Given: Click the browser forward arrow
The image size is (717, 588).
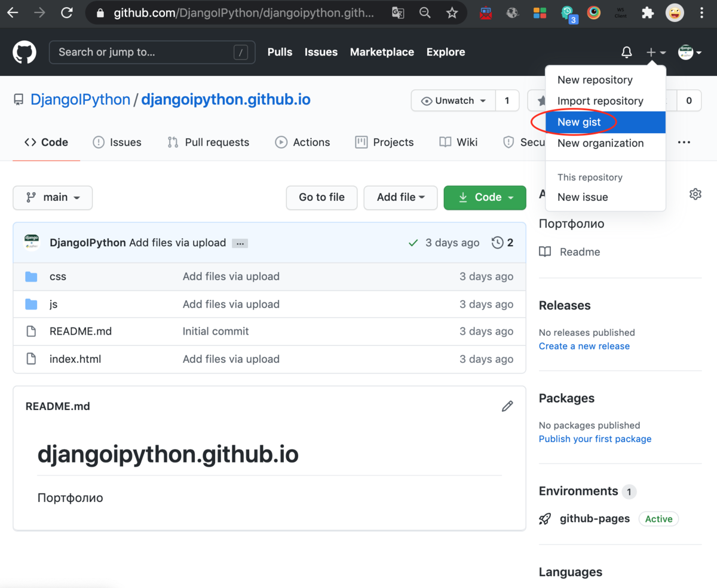Looking at the screenshot, I should 40,13.
